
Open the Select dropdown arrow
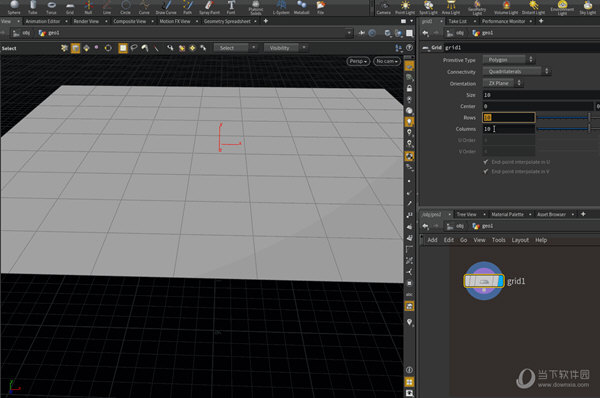(254, 47)
